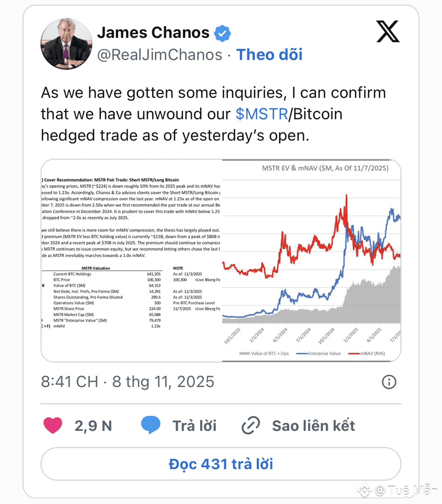Open the MSTR Valuation document image
Image resolution: width=442 pixels, height=504 pixels.
point(131,260)
